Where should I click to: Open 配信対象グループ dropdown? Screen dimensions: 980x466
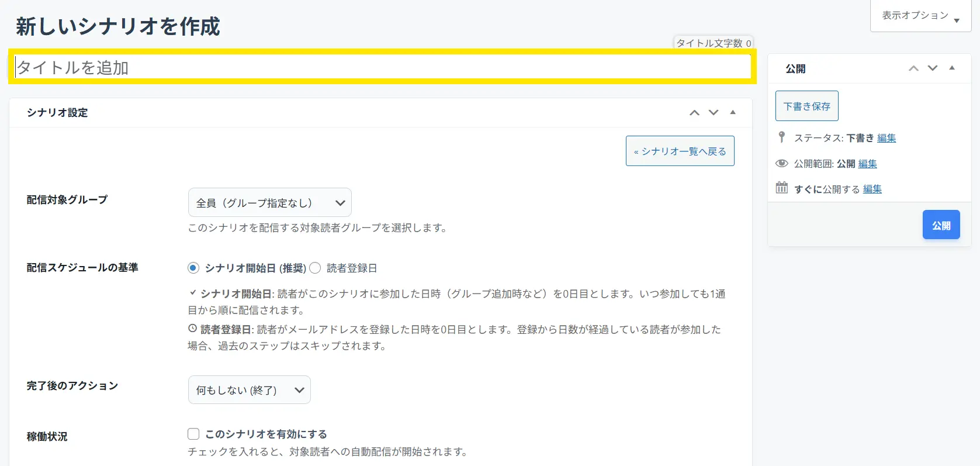[x=269, y=203]
